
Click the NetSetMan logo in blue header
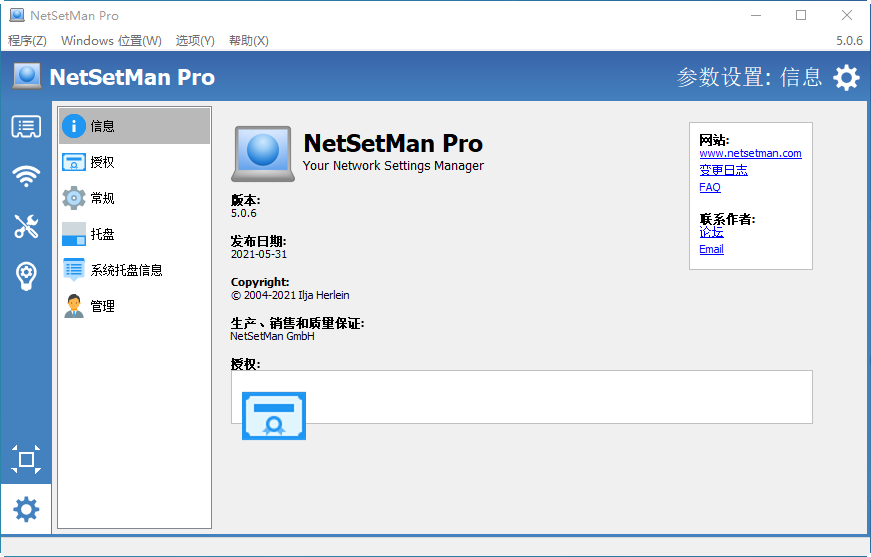[27, 76]
